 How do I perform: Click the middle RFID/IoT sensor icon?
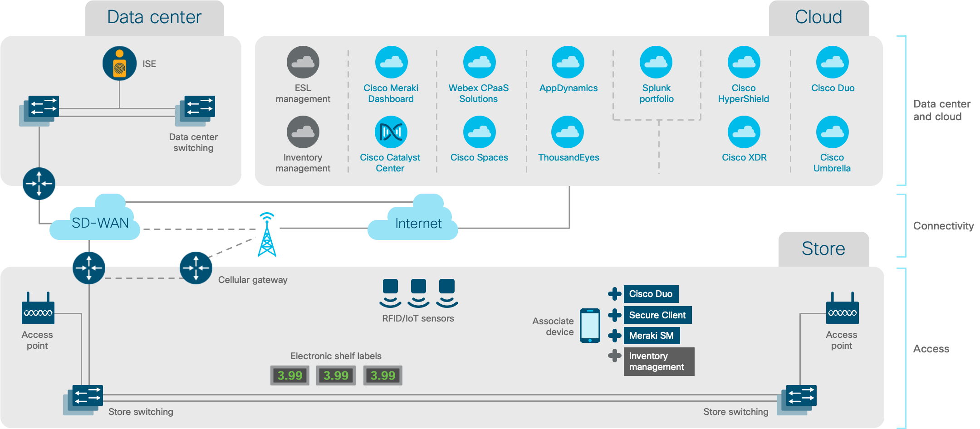click(x=418, y=293)
